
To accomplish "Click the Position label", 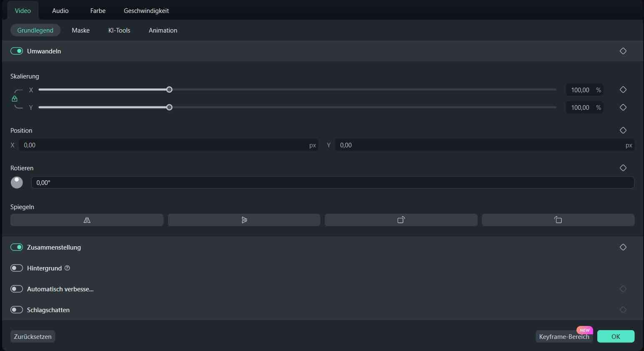I will pyautogui.click(x=21, y=131).
